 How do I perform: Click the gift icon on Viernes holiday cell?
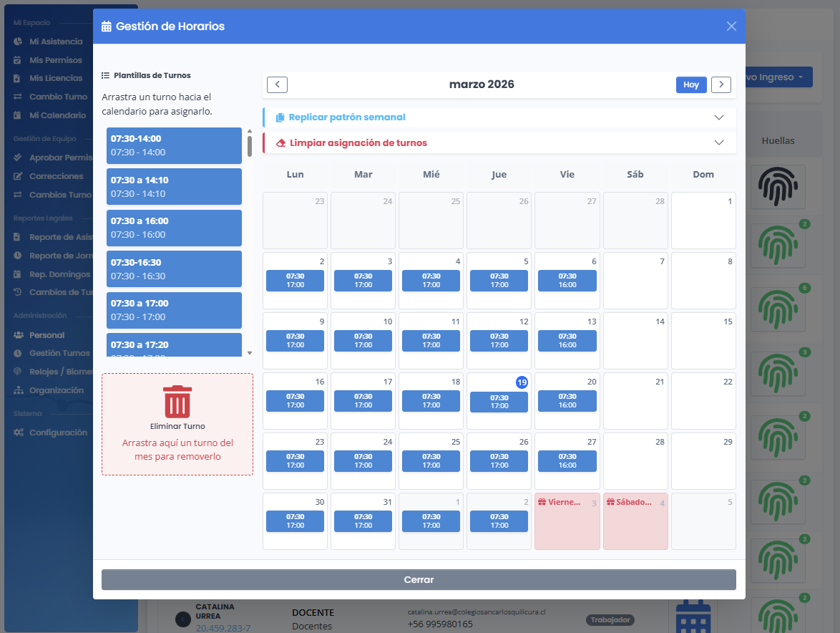(542, 503)
